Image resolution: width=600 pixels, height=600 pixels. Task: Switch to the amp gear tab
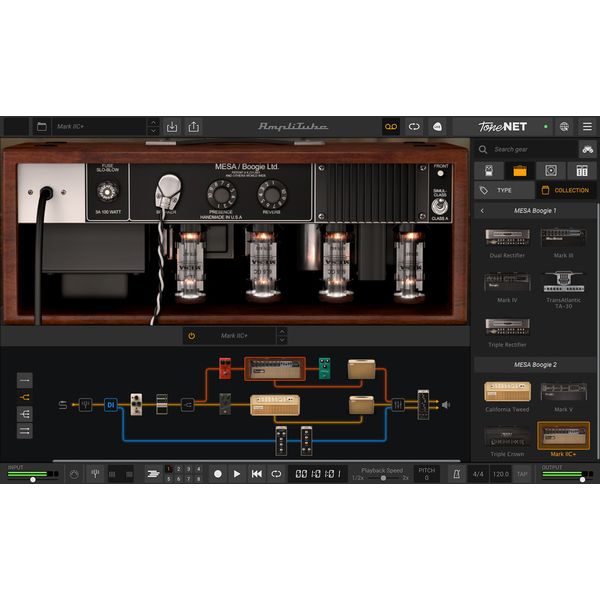coord(520,171)
